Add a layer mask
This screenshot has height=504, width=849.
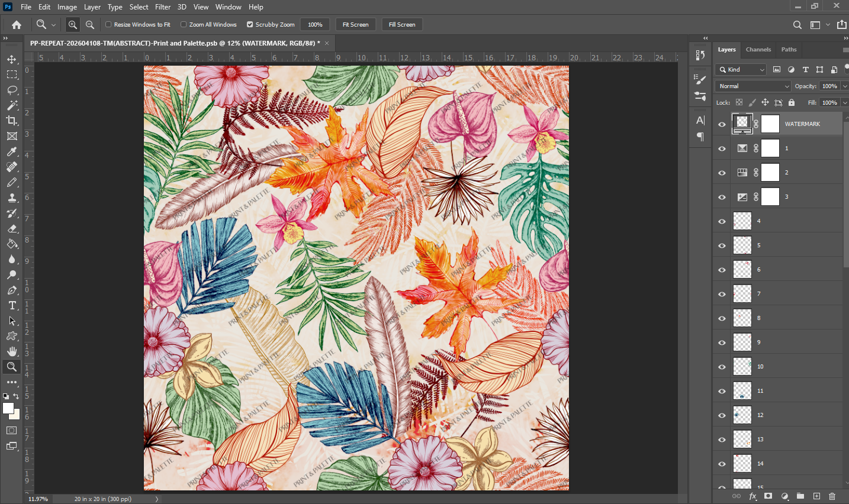tap(768, 496)
